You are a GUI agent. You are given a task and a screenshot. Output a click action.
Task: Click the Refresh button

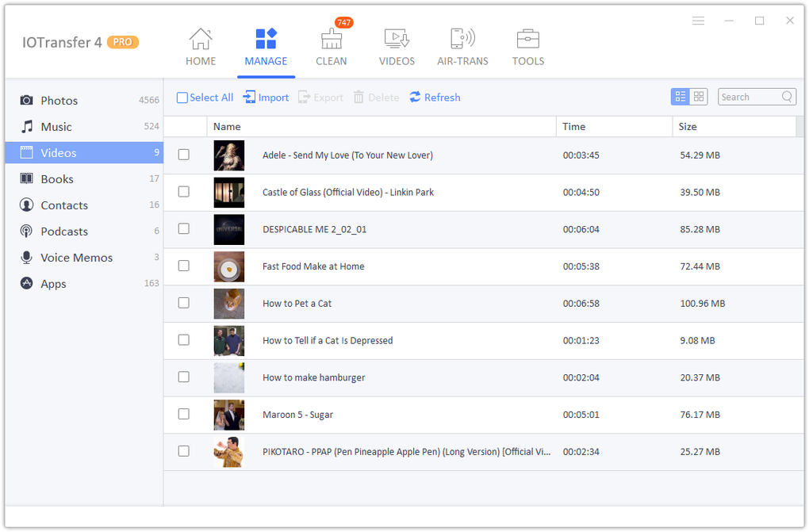(435, 98)
